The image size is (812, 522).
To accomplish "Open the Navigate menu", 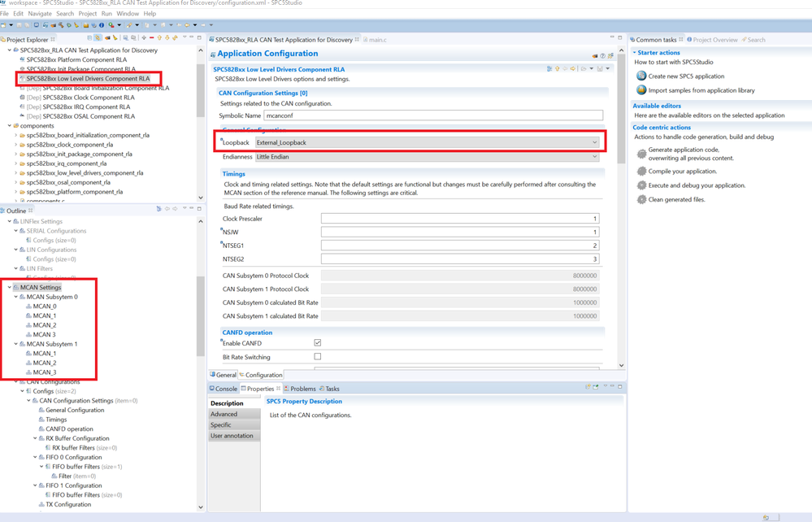I will [40, 14].
